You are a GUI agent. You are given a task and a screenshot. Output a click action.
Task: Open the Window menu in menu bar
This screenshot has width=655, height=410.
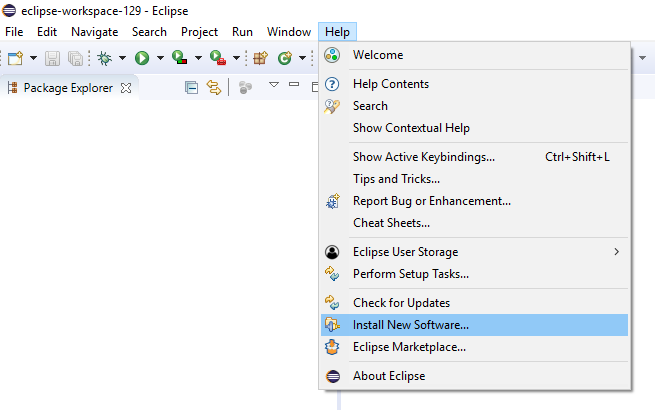[288, 32]
